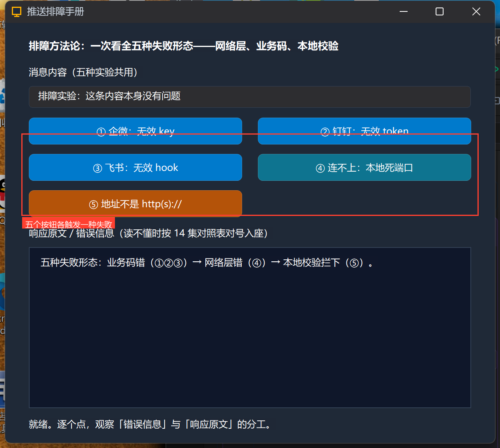The width and height of the screenshot is (500, 448).
Task: Maximize the 推送排障手册 window
Action: [x=439, y=11]
